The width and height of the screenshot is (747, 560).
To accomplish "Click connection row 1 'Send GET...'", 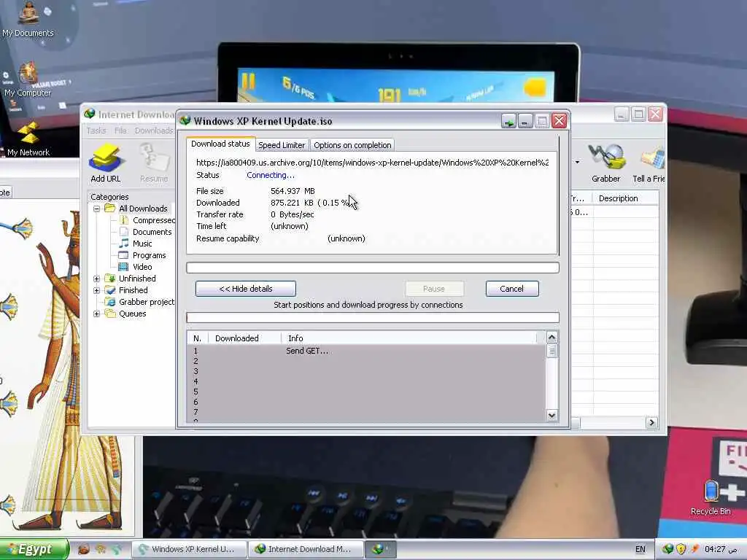I will [x=366, y=351].
